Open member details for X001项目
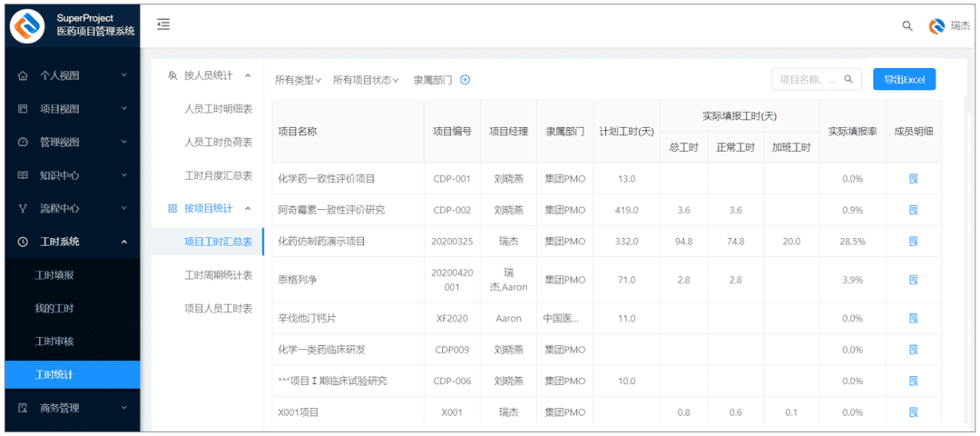This screenshot has width=980, height=436. coord(913,412)
